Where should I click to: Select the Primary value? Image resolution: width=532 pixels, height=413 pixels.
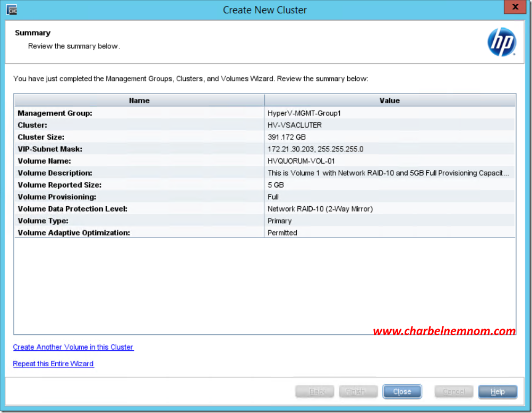[x=279, y=221]
